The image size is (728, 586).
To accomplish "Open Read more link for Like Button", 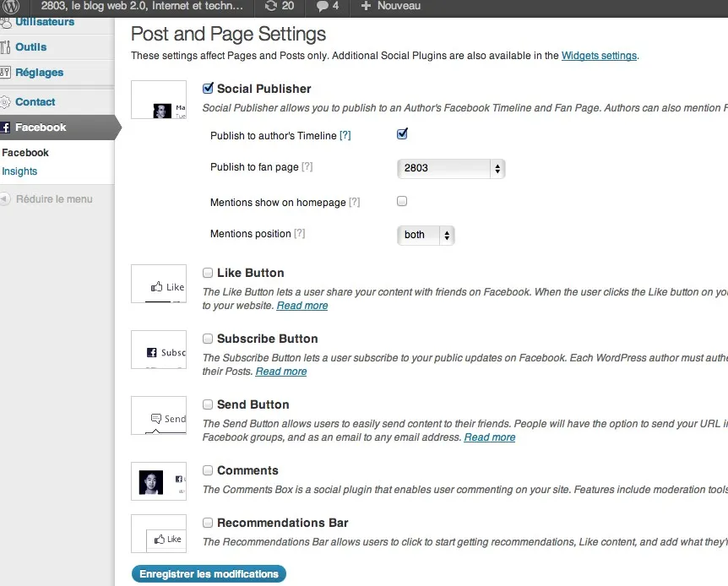I will point(302,306).
